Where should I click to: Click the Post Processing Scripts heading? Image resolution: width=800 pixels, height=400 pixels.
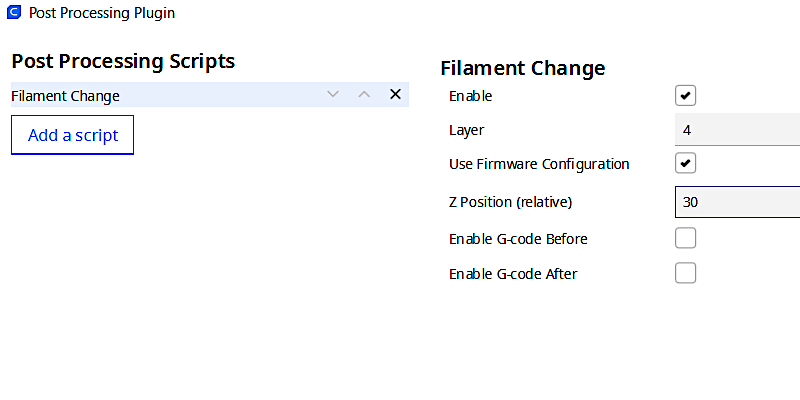pyautogui.click(x=123, y=61)
